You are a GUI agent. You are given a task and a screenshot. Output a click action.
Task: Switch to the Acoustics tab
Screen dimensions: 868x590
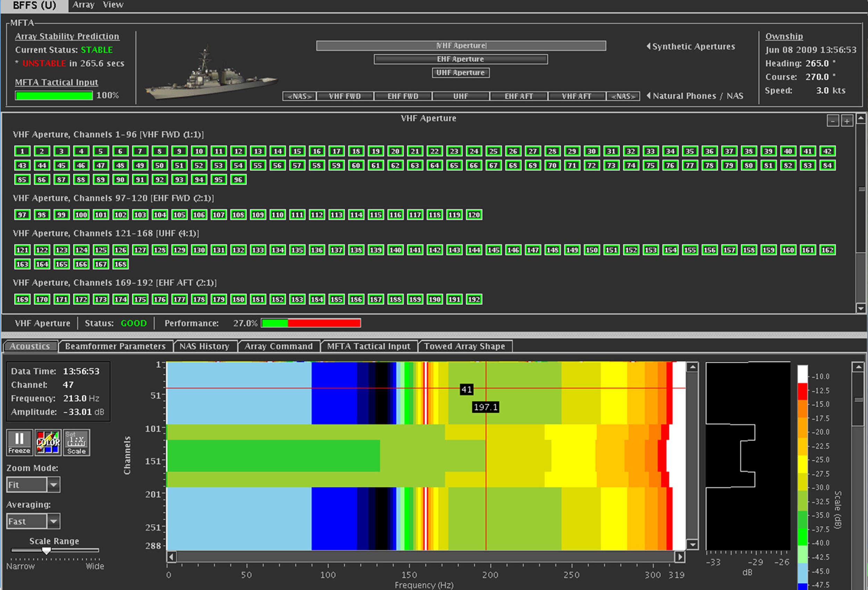30,346
